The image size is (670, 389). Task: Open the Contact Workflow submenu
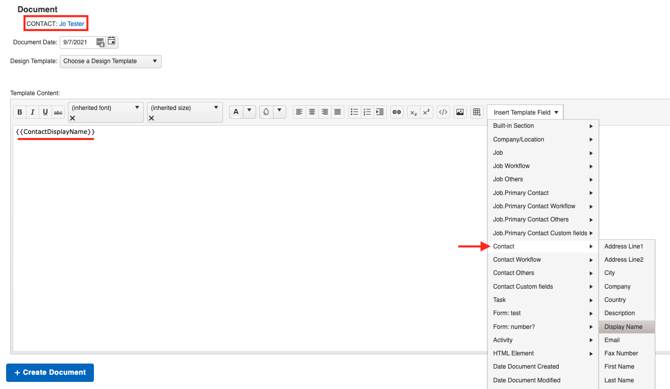(x=543, y=259)
